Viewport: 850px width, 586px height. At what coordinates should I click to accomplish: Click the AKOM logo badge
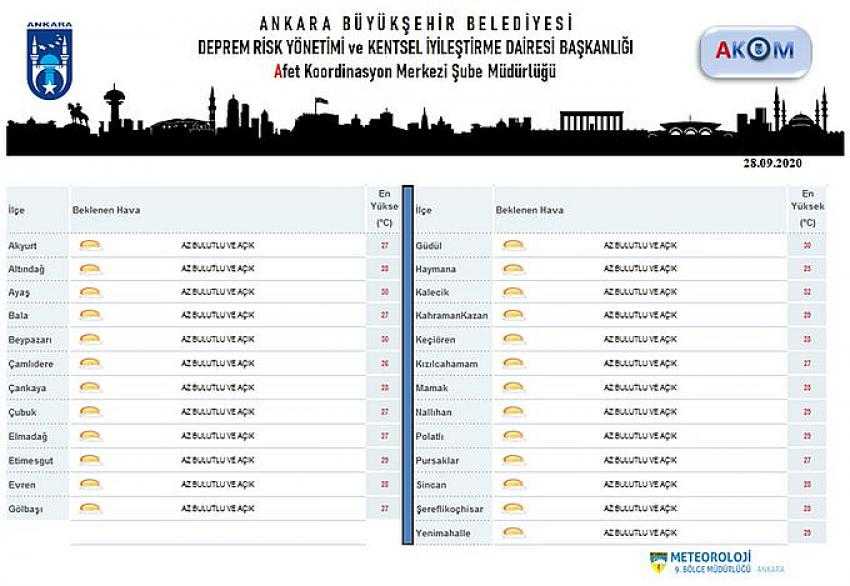point(755,52)
